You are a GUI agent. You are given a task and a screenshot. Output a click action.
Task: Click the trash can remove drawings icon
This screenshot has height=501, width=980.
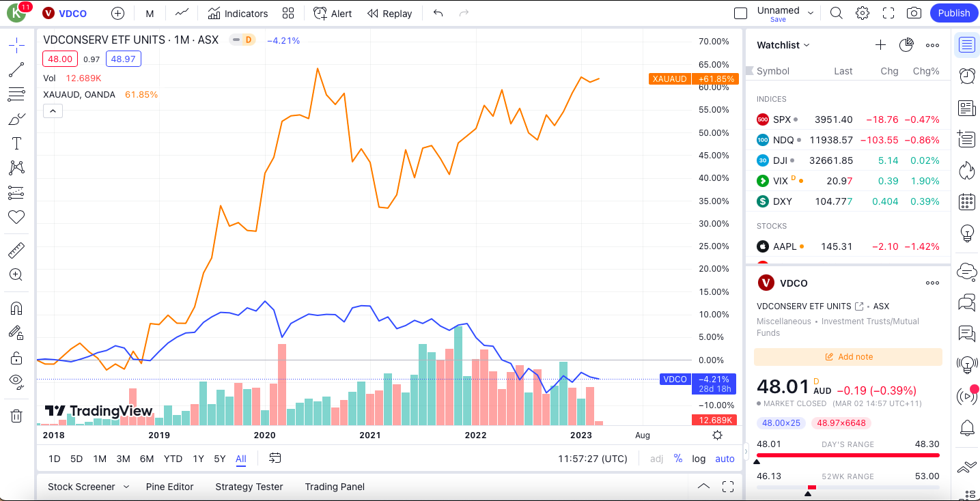click(x=16, y=416)
